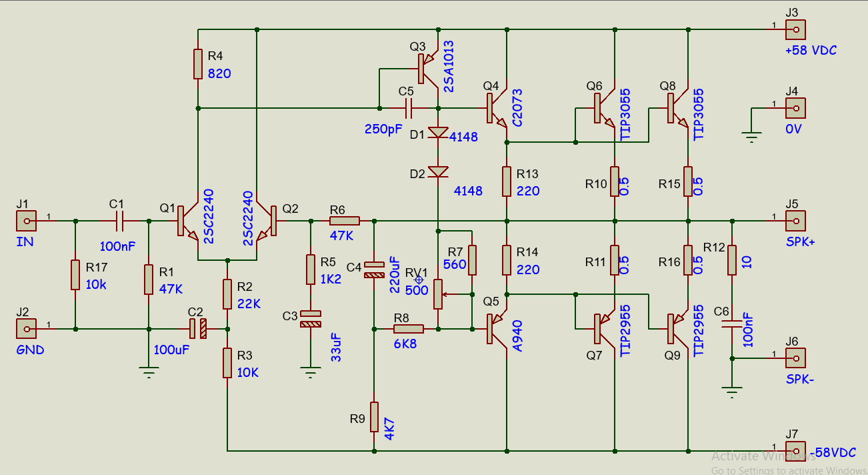Pick the Q9 TIP2955 transistor
The height and width of the screenshot is (475, 868).
(x=677, y=327)
